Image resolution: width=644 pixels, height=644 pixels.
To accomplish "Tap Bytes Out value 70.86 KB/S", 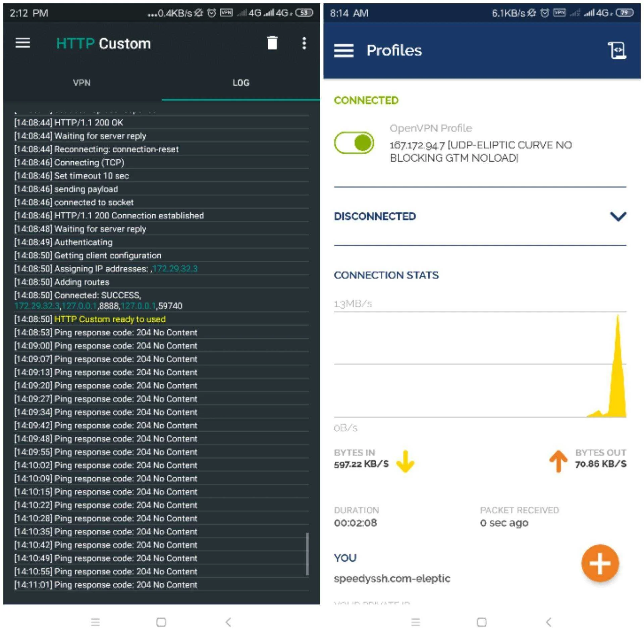I will pyautogui.click(x=600, y=464).
